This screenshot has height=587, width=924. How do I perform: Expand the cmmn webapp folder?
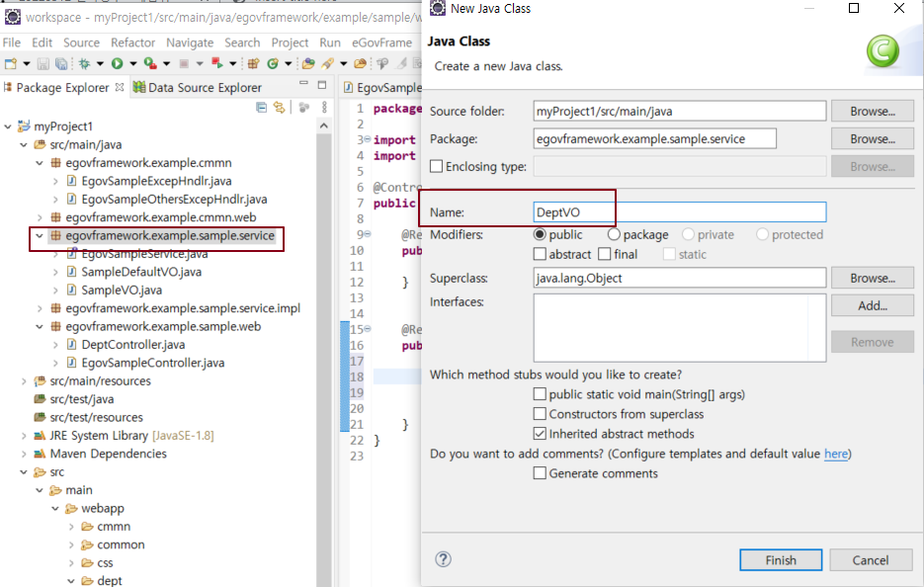coord(71,527)
